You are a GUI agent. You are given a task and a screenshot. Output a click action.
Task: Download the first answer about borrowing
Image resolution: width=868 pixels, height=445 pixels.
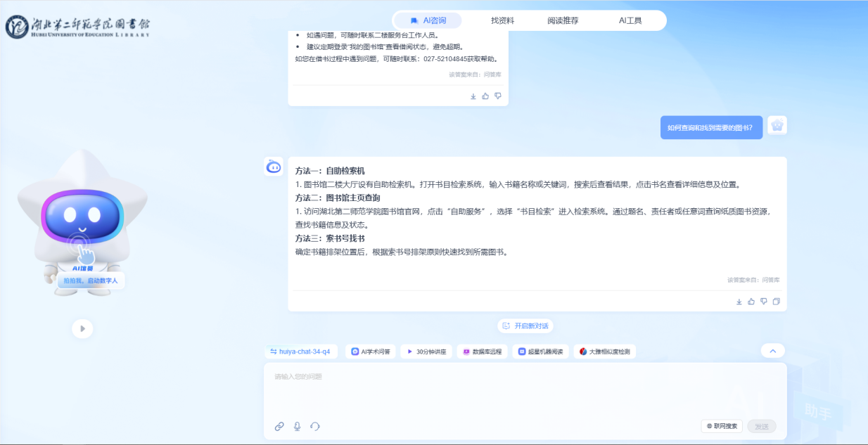[x=473, y=96]
